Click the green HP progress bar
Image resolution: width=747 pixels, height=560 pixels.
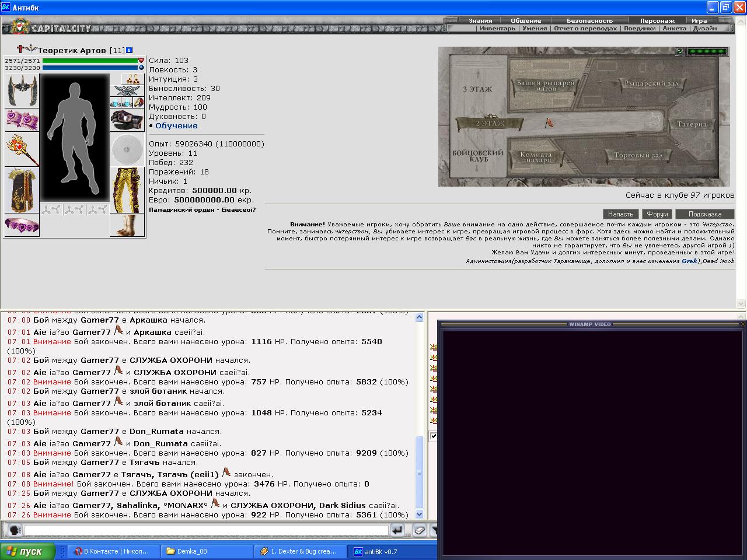point(90,61)
